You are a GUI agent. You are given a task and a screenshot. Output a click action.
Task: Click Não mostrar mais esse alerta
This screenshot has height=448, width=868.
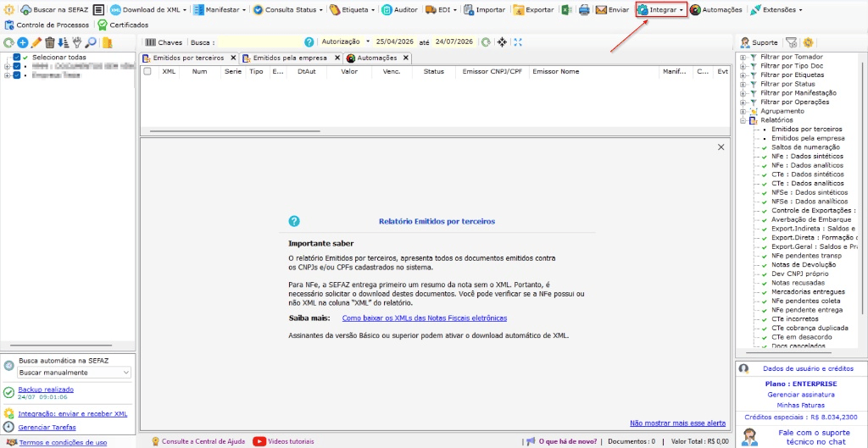(x=677, y=423)
